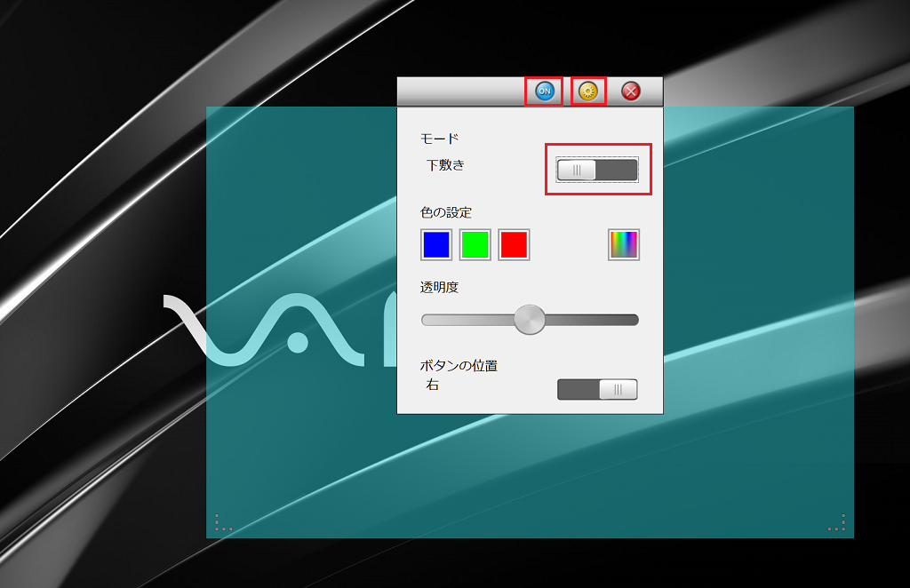Toggle the ボタンの位置 right/left switch

click(597, 389)
